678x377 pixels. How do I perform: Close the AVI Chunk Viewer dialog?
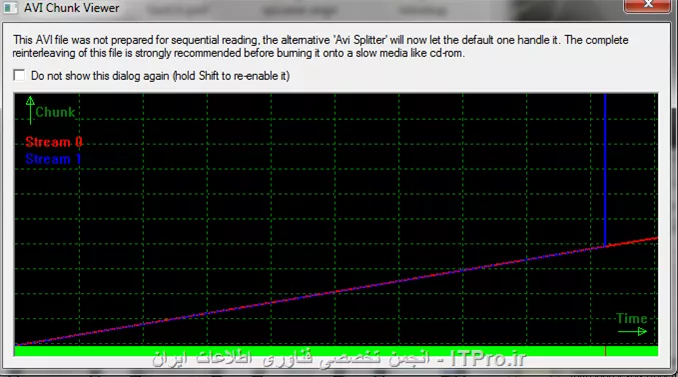pyautogui.click(x=647, y=5)
